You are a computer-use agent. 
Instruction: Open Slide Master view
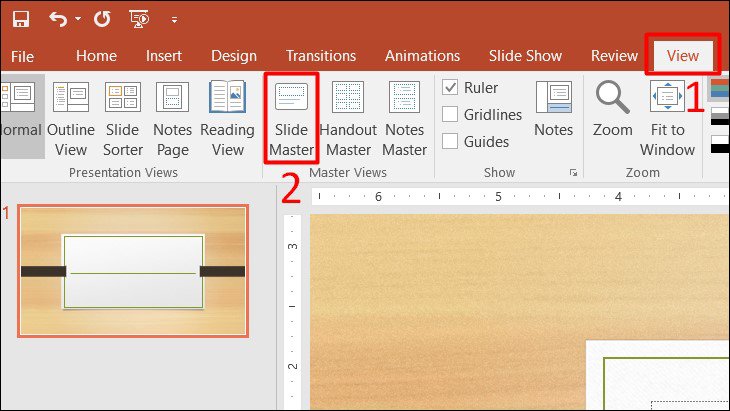point(291,118)
